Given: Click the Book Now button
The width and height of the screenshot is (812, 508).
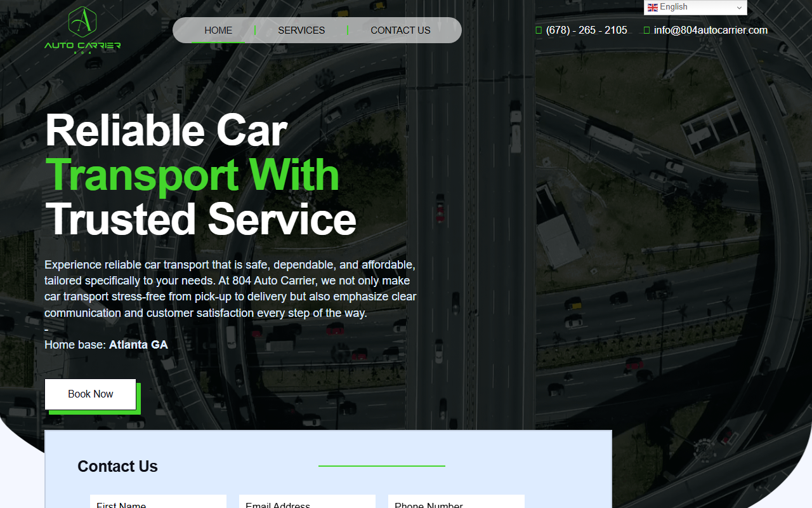Looking at the screenshot, I should tap(90, 394).
